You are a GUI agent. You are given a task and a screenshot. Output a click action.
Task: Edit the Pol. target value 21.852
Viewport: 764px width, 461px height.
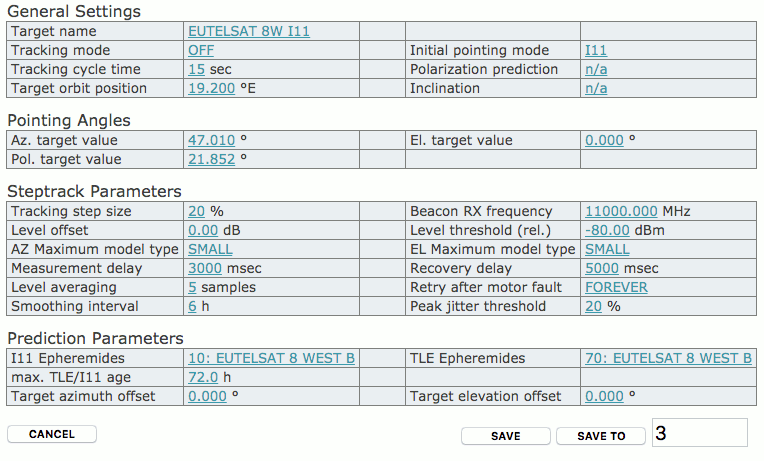point(211,159)
